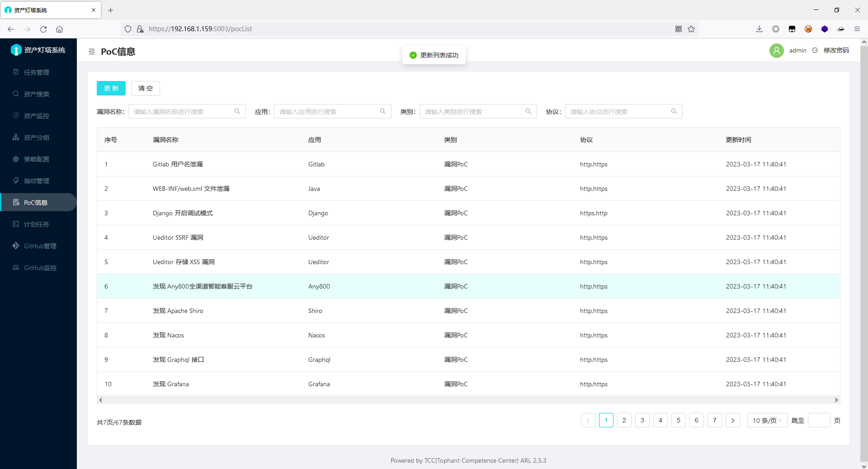The height and width of the screenshot is (469, 868).
Task: Click row '发现 Apache Shiro'
Action: tap(468, 311)
